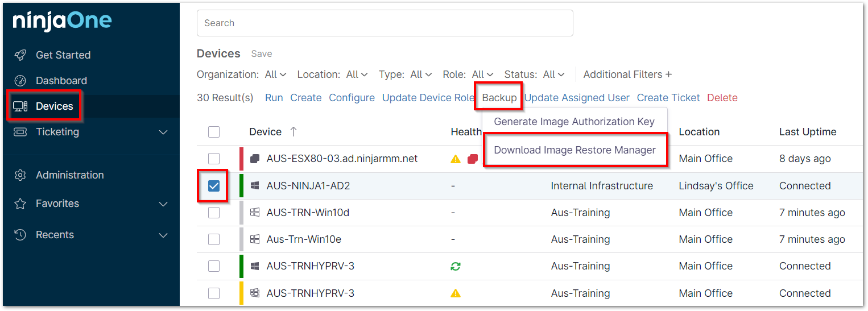Click the Run action link
Screen dimensions: 868x311
(x=274, y=98)
